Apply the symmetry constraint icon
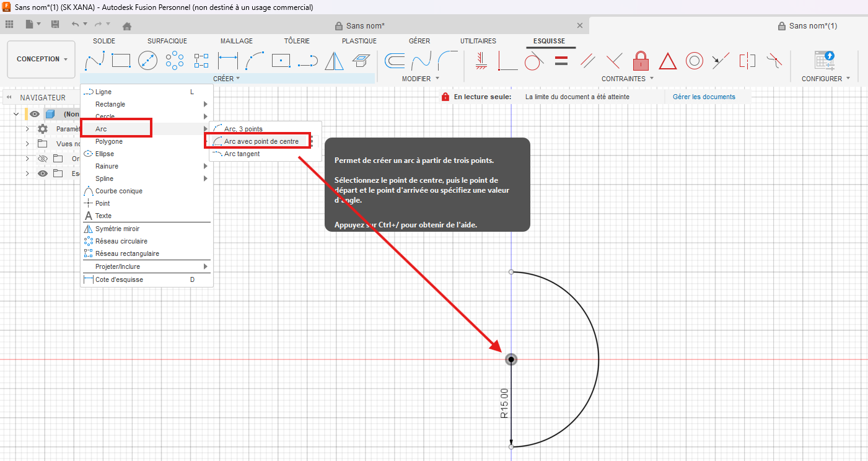 tap(747, 61)
